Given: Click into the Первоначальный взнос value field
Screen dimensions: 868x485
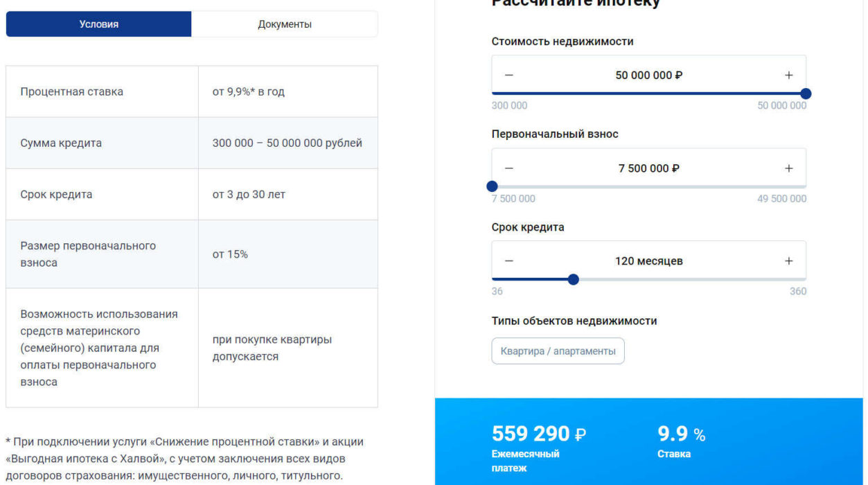Looking at the screenshot, I should click(648, 168).
